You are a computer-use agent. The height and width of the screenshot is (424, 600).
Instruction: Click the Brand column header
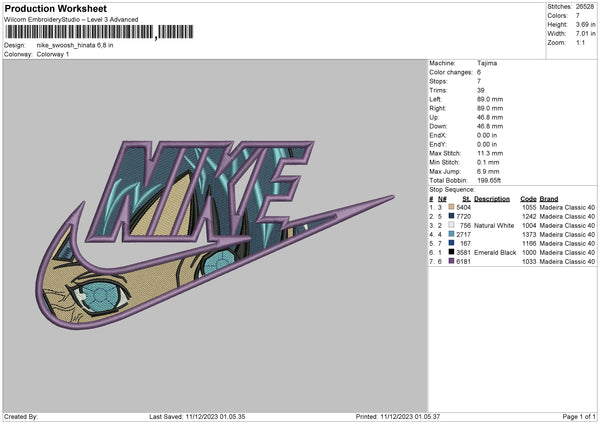[550, 199]
